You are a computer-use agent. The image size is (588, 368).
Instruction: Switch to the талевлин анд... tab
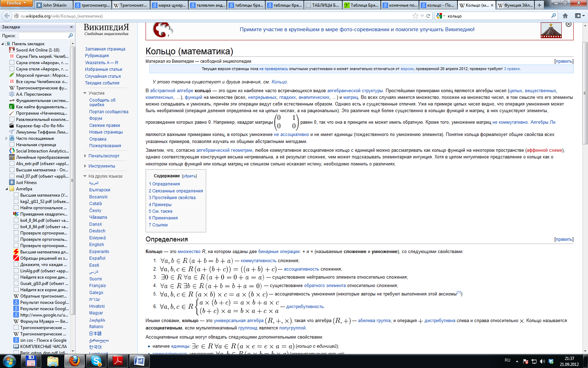(x=207, y=5)
